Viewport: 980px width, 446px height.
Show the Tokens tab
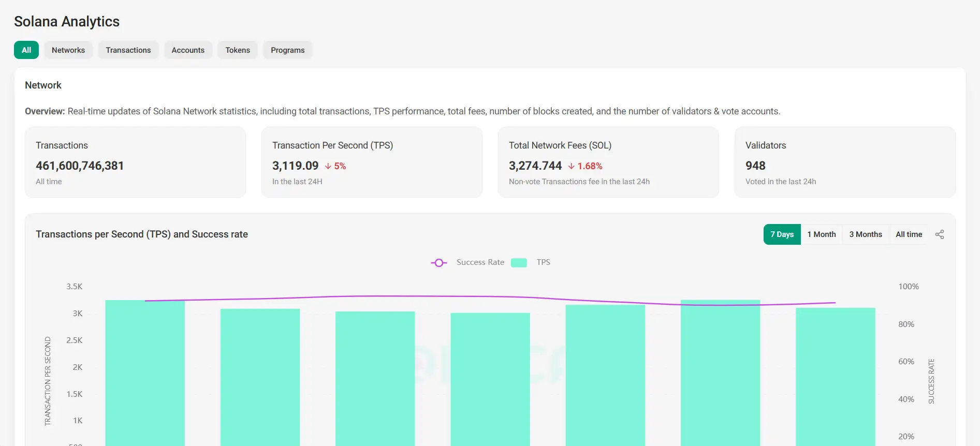pos(238,50)
